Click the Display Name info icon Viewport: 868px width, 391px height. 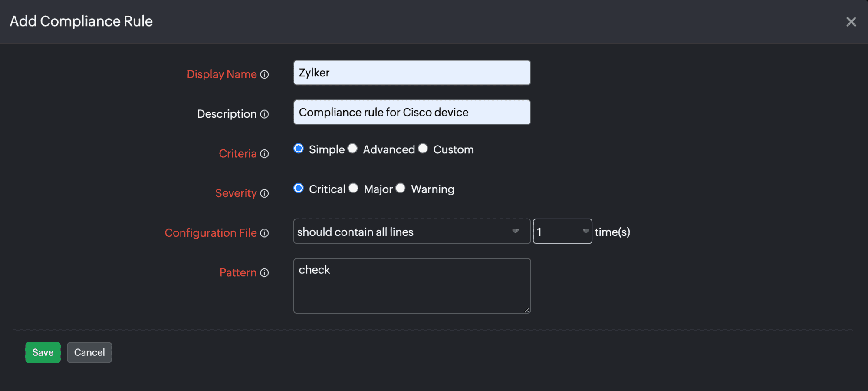(x=264, y=75)
